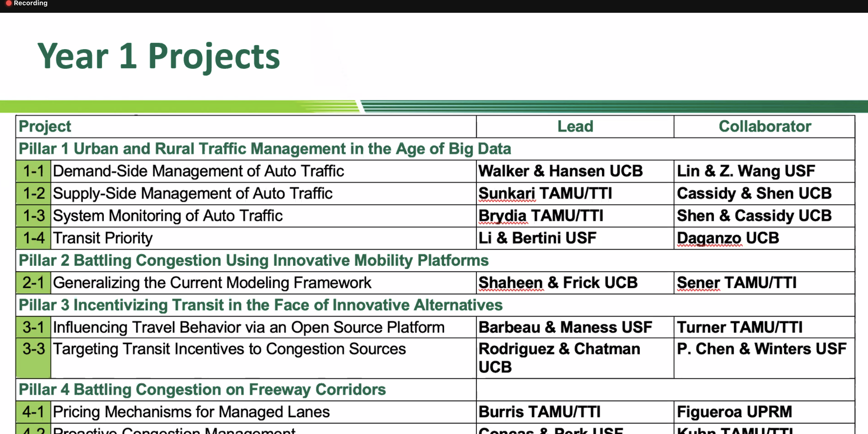The width and height of the screenshot is (868, 434).
Task: Click the red Recording indicator dot
Action: [9, 3]
